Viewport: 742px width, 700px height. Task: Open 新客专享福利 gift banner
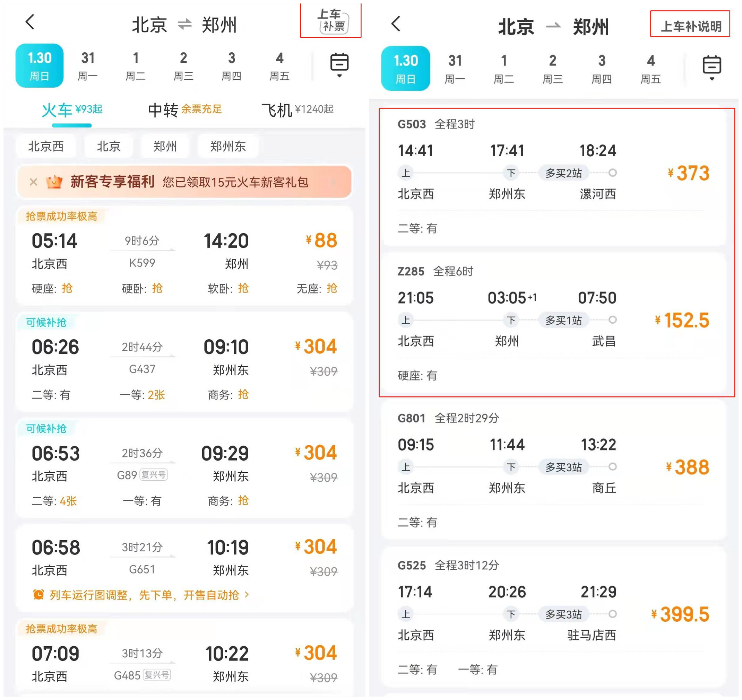(185, 182)
